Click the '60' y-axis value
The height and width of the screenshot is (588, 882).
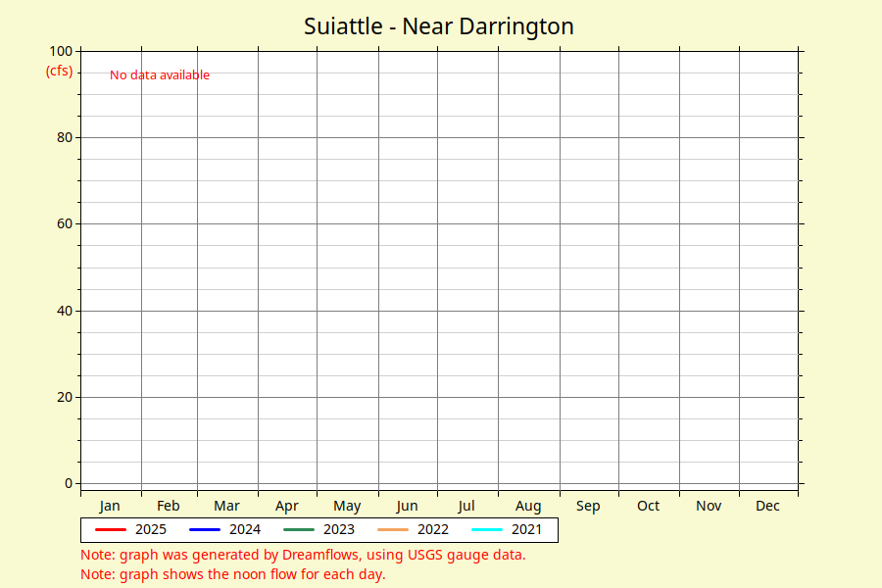tap(65, 224)
